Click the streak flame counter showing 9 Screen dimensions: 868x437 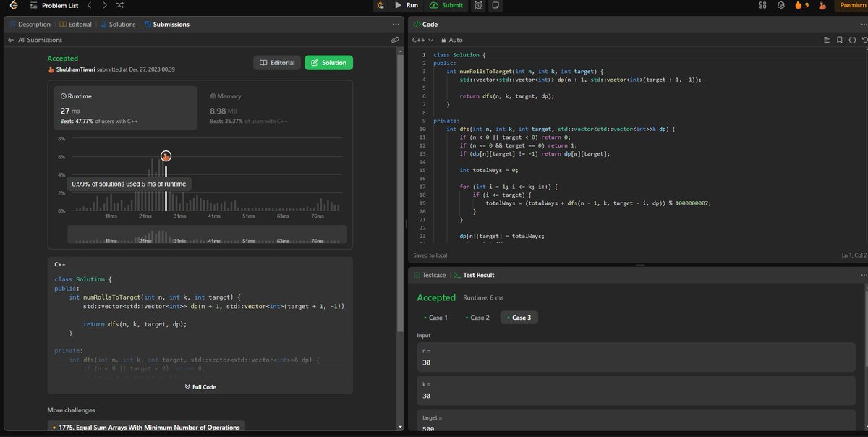coord(801,5)
